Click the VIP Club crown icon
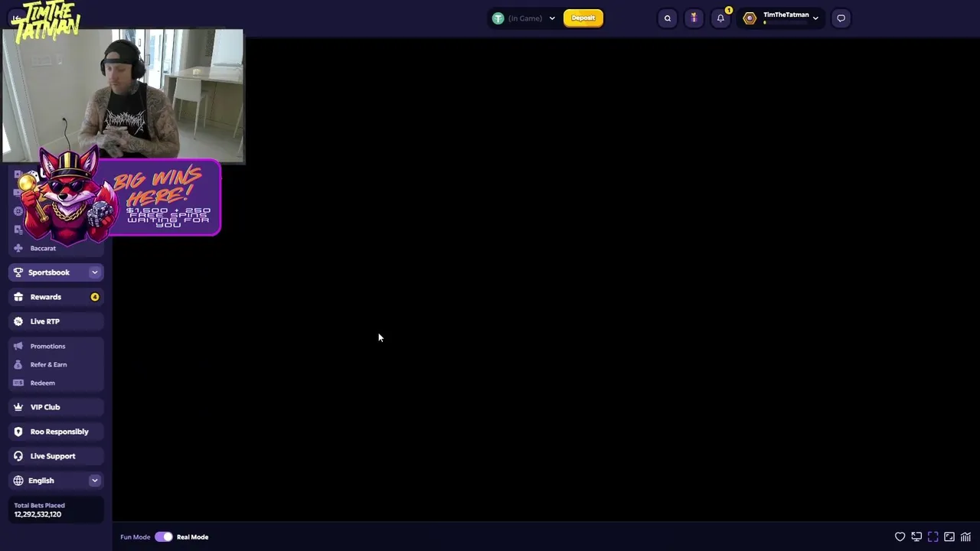The width and height of the screenshot is (980, 551). pyautogui.click(x=18, y=407)
